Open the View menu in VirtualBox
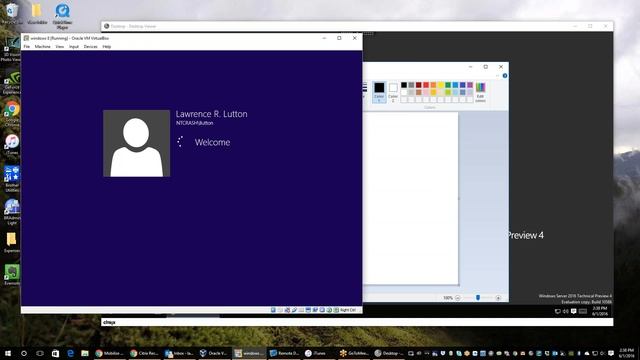 pyautogui.click(x=60, y=47)
